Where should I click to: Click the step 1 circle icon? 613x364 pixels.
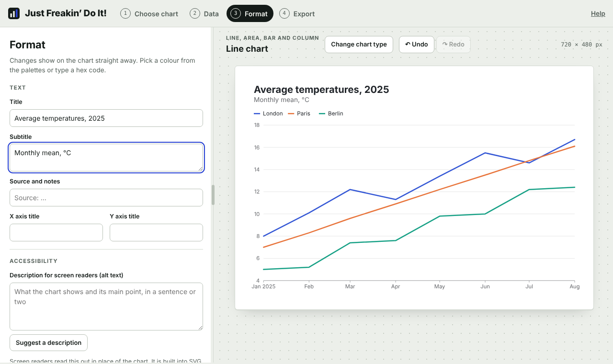(125, 13)
